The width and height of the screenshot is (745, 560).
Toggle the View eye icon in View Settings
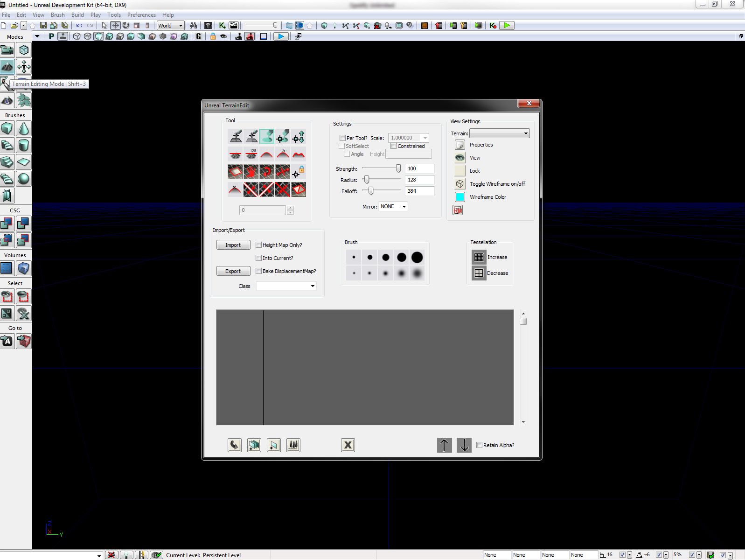[x=460, y=158]
